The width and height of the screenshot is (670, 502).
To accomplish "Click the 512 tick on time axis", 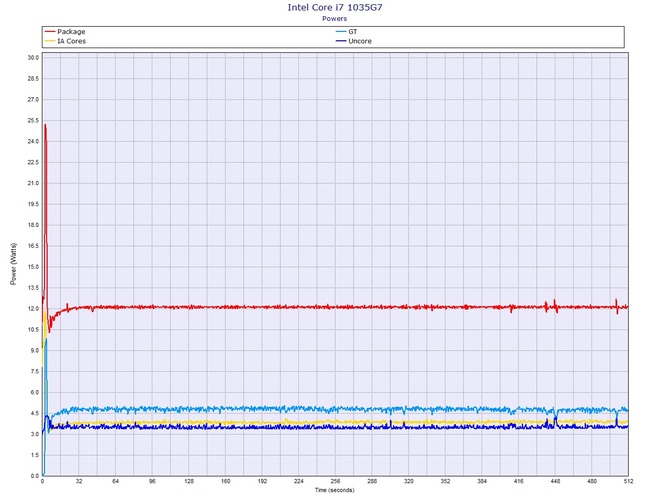I will (x=628, y=481).
